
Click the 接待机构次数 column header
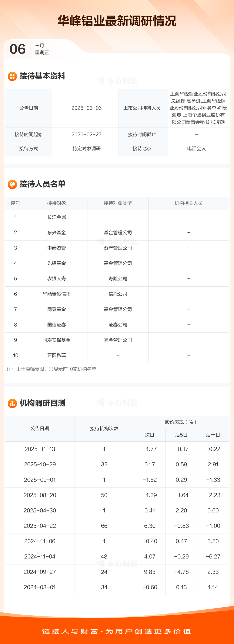coord(104,428)
